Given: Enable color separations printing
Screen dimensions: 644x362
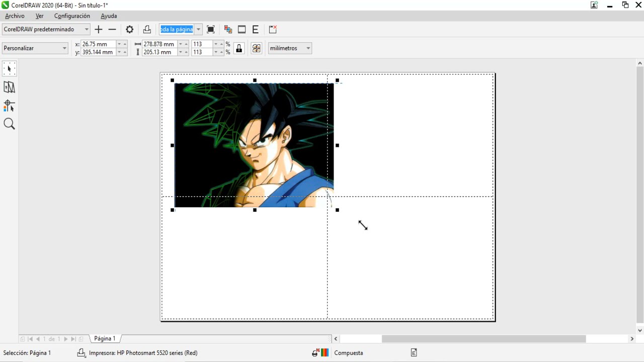Looking at the screenshot, I should 228,29.
